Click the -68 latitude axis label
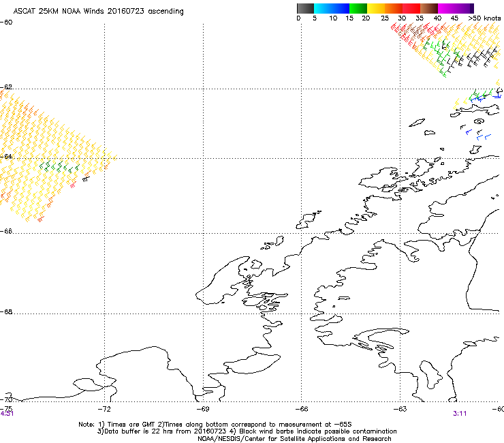 pos(6,311)
